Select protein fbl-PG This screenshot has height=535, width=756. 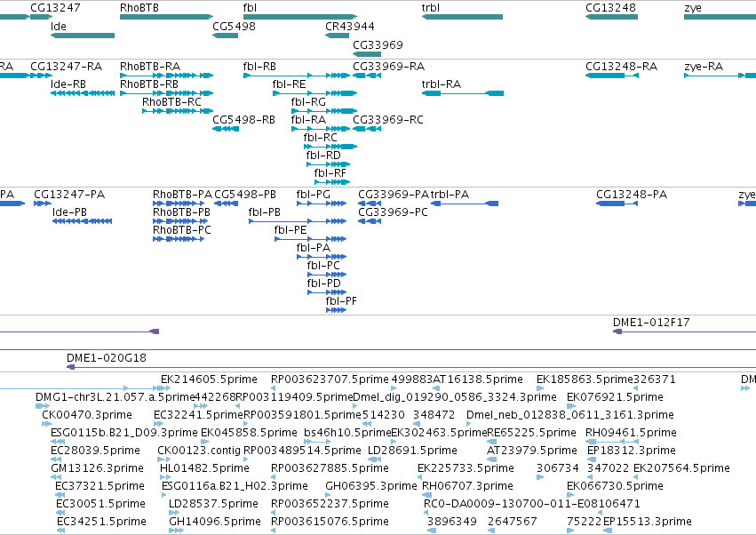(322, 204)
